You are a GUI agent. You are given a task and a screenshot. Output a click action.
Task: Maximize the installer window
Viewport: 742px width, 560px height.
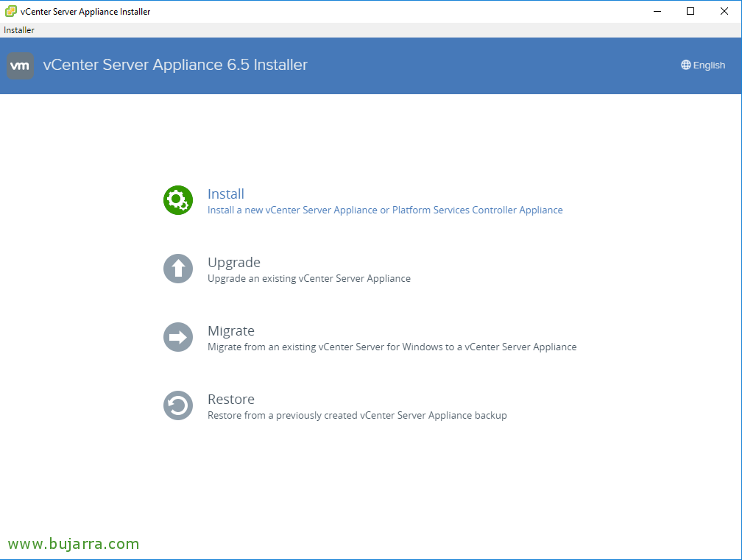690,11
